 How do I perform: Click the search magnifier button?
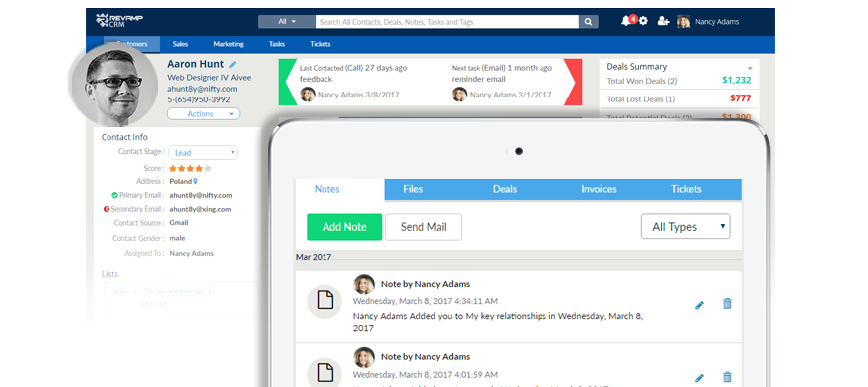(x=588, y=22)
